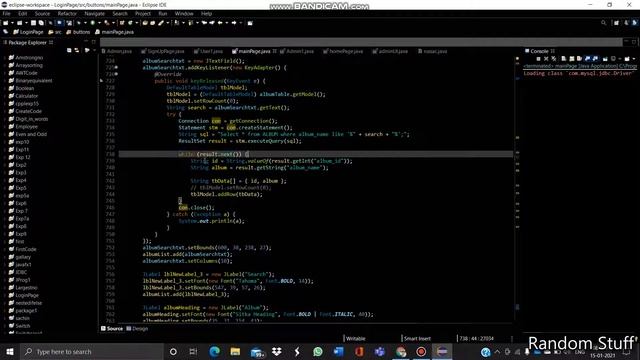This screenshot has height=360, width=640.
Task: Switch to the homePage.java editor tab
Action: [343, 51]
